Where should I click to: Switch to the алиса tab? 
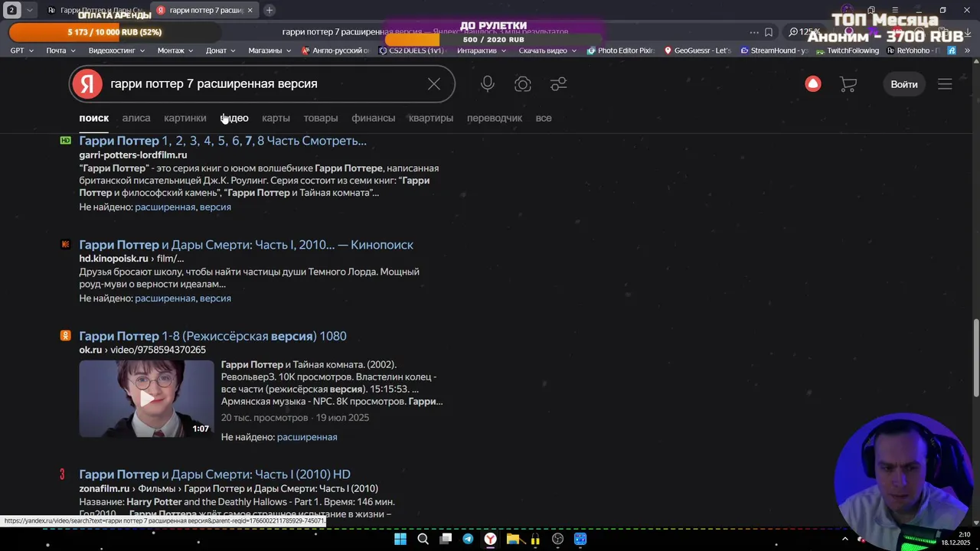tap(136, 118)
